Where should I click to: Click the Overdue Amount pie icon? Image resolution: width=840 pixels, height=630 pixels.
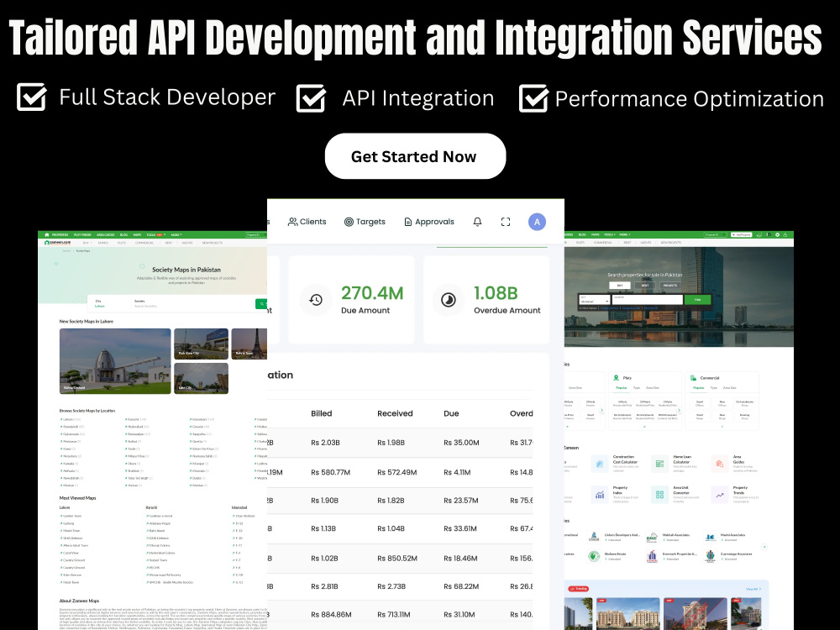point(449,300)
